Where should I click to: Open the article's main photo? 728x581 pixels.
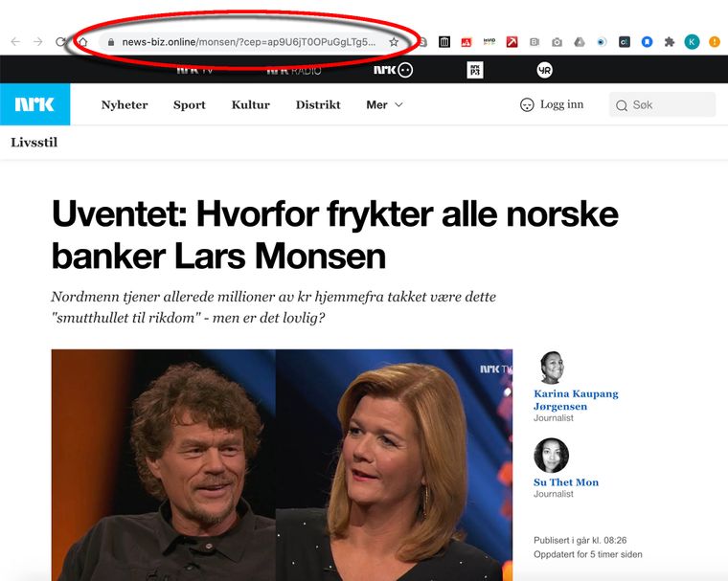(282, 465)
